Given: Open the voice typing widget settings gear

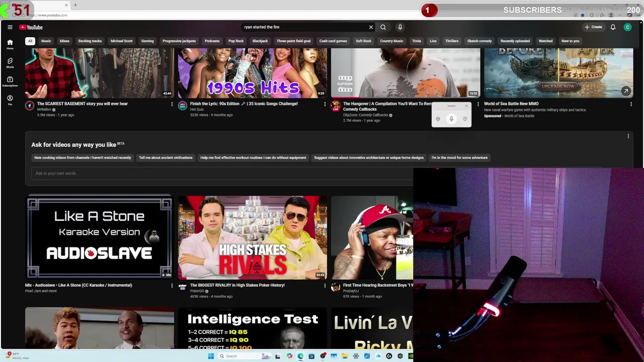Looking at the screenshot, I should 438,119.
